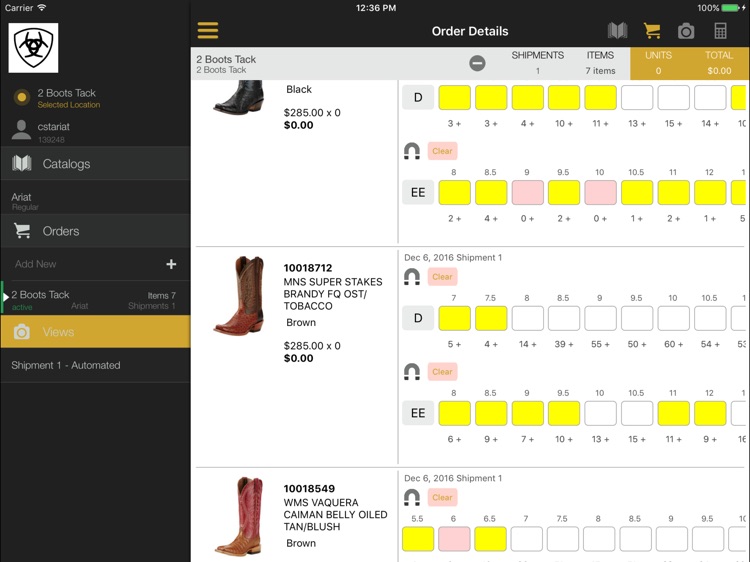The height and width of the screenshot is (562, 750).
Task: Open the red Brandy boot thumbnail
Action: click(238, 296)
